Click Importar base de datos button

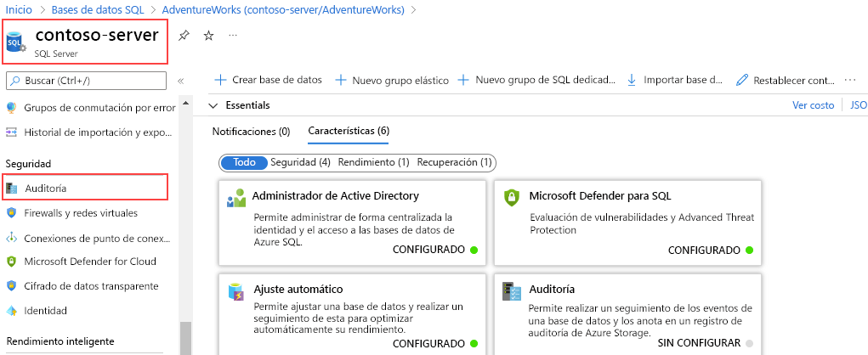(675, 80)
